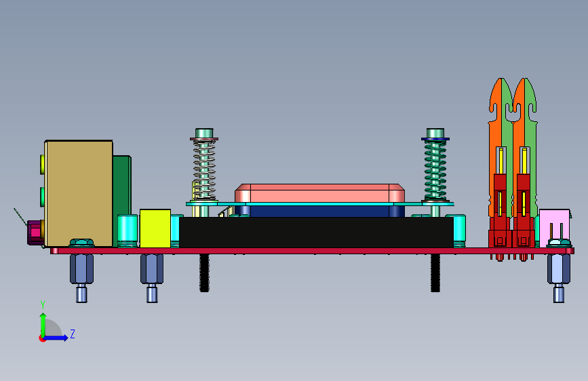Image resolution: width=588 pixels, height=381 pixels.
Task: Select the magenta connector at the far left
Action: [x=35, y=233]
